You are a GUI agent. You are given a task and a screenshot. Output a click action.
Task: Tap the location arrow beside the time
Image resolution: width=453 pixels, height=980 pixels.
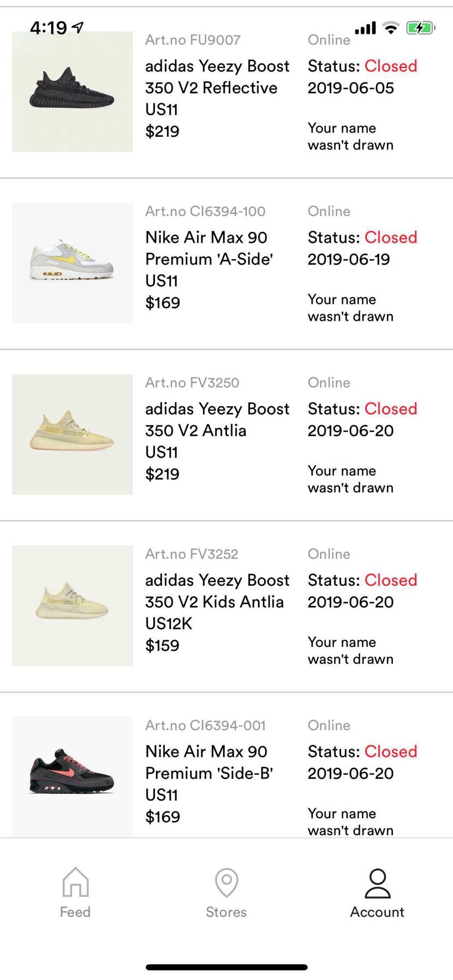[x=78, y=27]
